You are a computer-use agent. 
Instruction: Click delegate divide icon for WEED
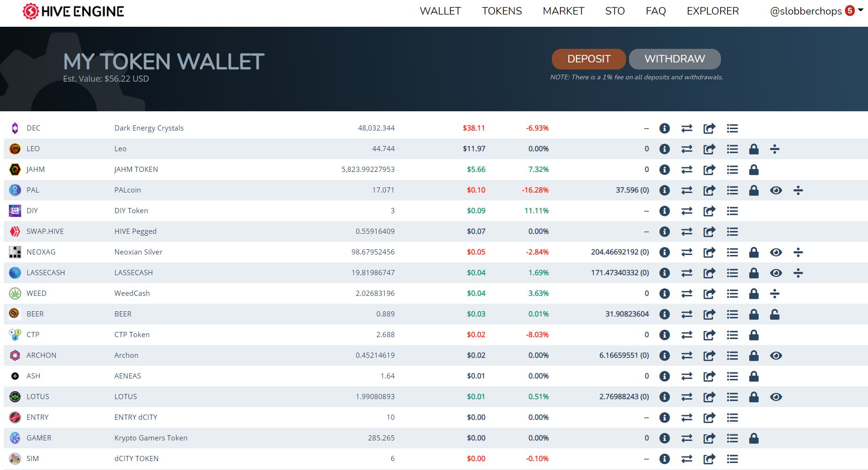(775, 293)
